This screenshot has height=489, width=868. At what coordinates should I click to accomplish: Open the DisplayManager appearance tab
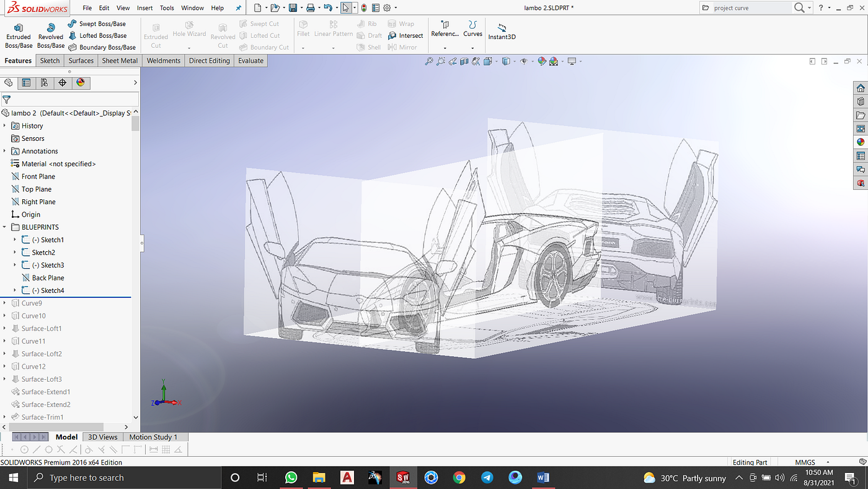click(x=80, y=83)
